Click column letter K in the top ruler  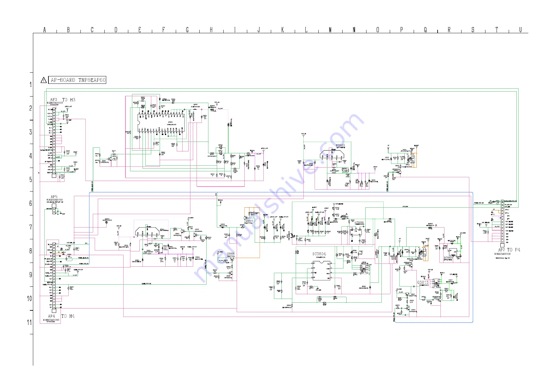pos(283,30)
